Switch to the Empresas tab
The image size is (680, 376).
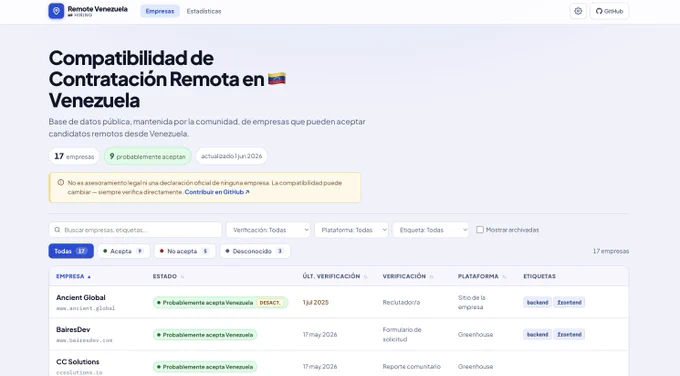pos(160,11)
